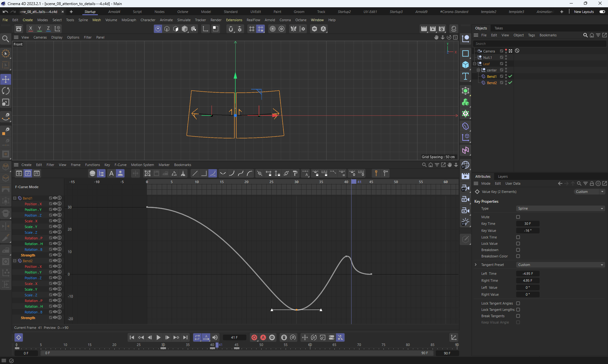
Task: Expand the Tangent Preset section arrow
Action: [476, 265]
